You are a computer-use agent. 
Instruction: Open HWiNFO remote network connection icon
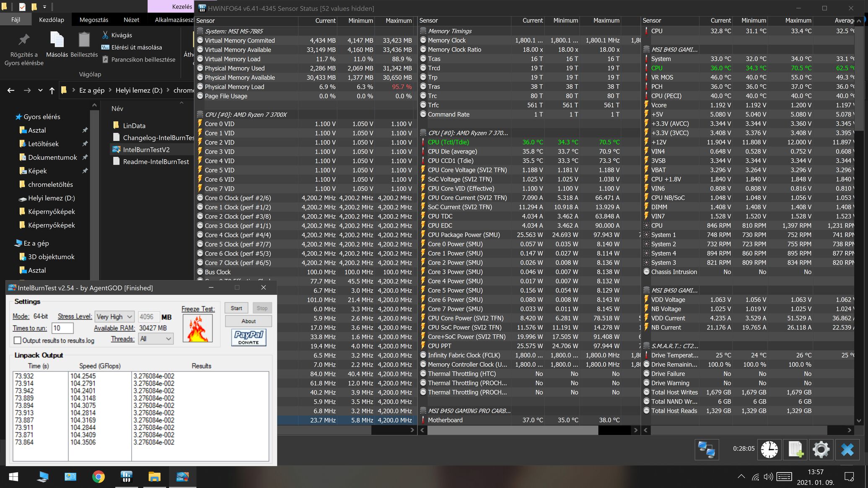pos(707,449)
